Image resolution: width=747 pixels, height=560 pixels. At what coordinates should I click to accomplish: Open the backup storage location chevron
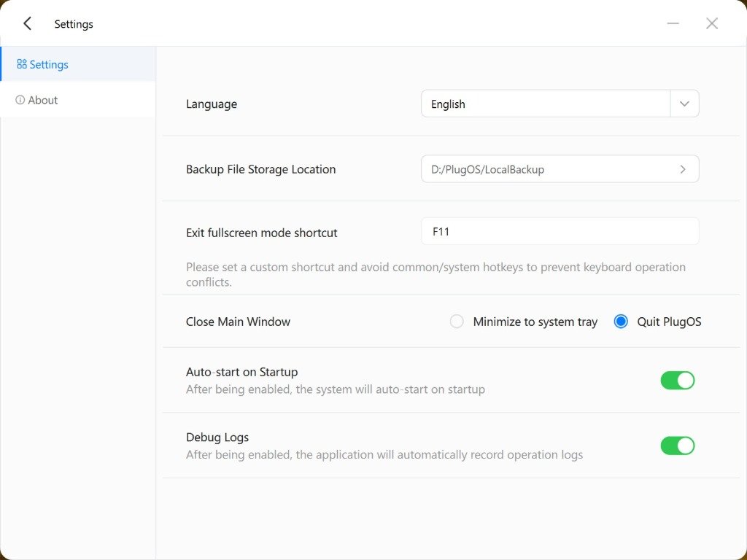[x=683, y=169]
